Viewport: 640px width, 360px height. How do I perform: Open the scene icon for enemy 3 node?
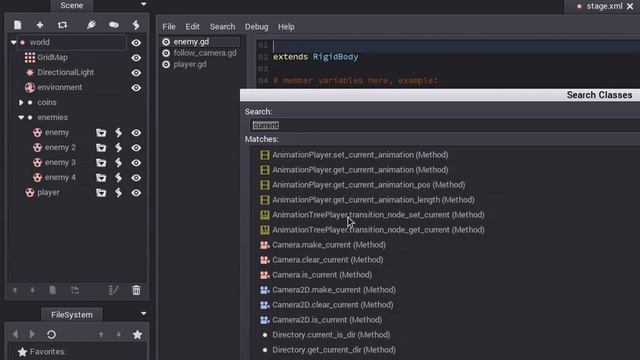[x=101, y=163]
